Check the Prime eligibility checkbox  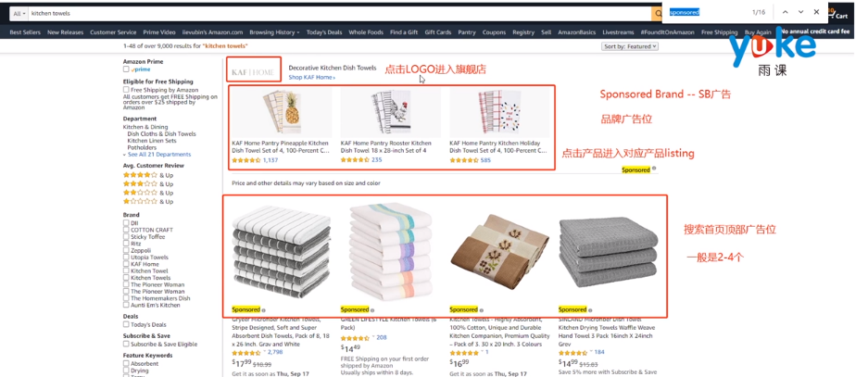pos(126,69)
